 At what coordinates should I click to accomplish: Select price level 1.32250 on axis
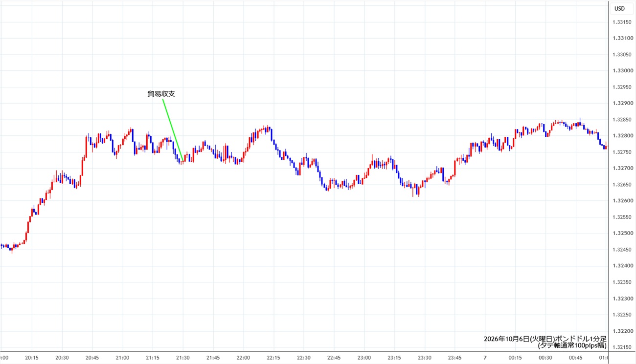622,314
